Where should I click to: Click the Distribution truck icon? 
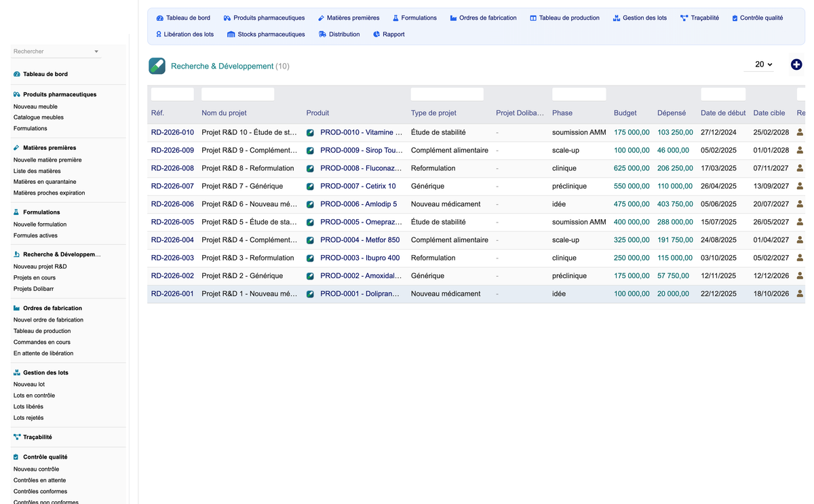[x=322, y=35]
